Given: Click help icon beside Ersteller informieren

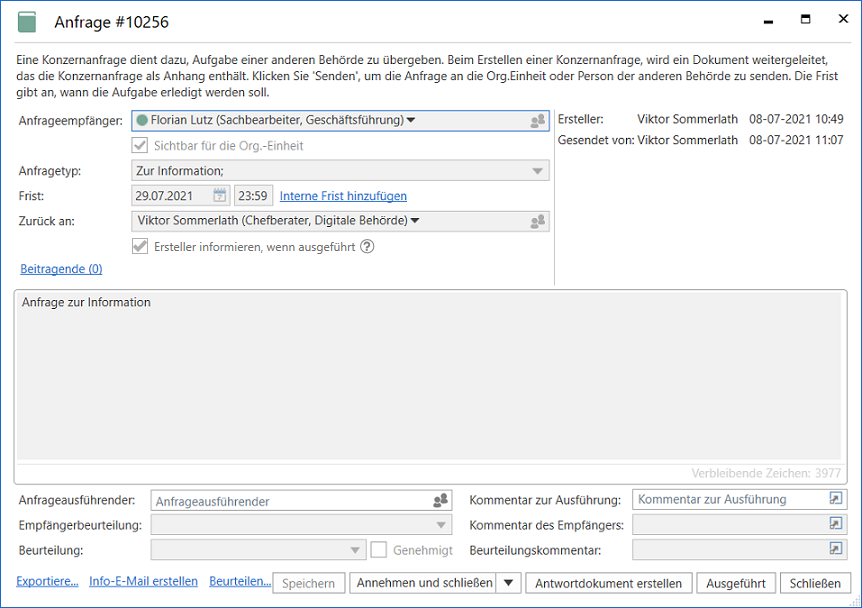Looking at the screenshot, I should coord(367,246).
